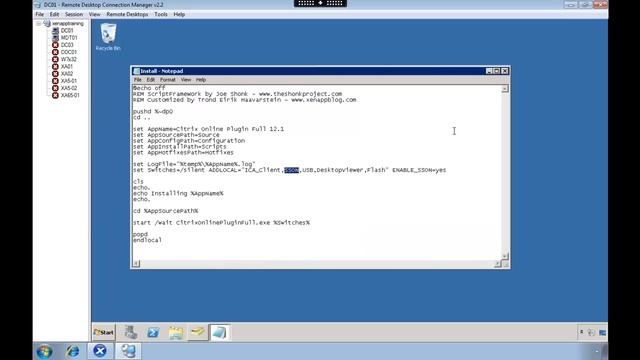The width and height of the screenshot is (640, 360).
Task: Select DC03 server in tree
Action: [67, 45]
